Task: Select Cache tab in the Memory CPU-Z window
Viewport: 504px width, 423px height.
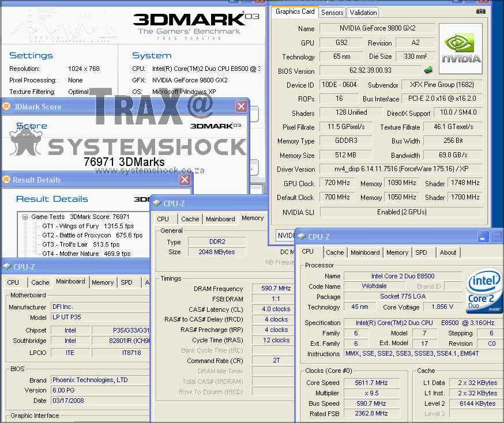Action: (190, 219)
